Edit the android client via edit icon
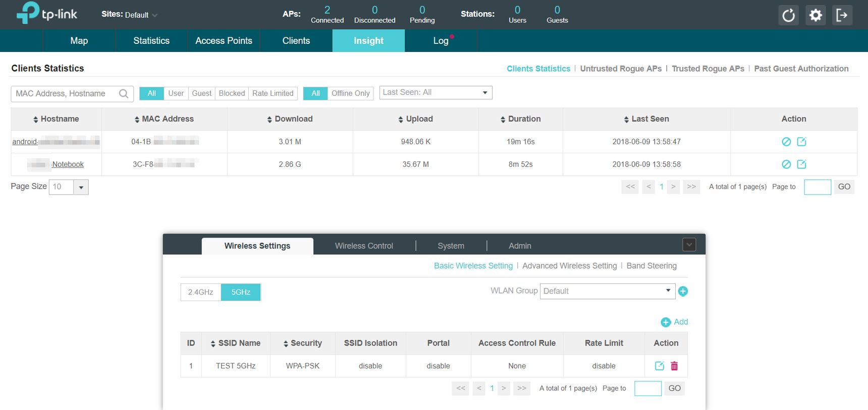 tap(801, 142)
